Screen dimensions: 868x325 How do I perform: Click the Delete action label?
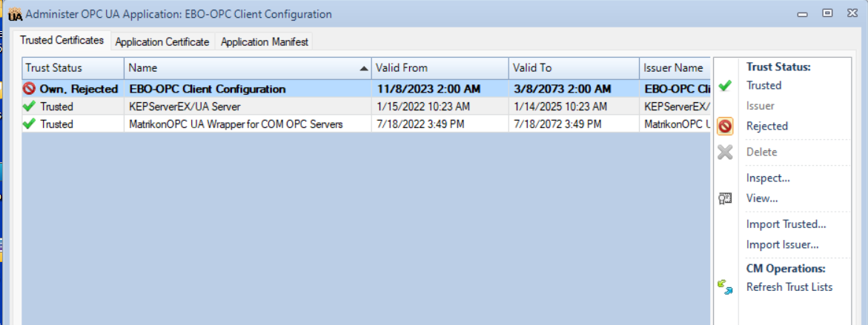tap(762, 152)
